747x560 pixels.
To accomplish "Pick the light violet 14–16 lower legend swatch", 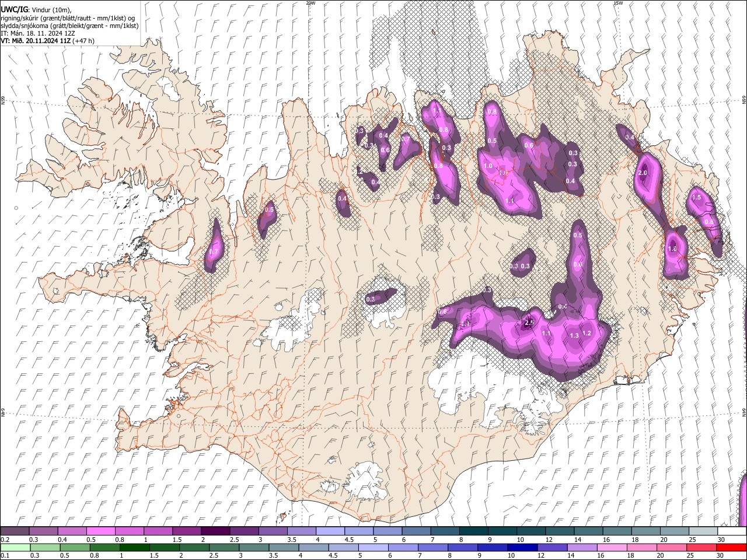I will pos(582,547).
